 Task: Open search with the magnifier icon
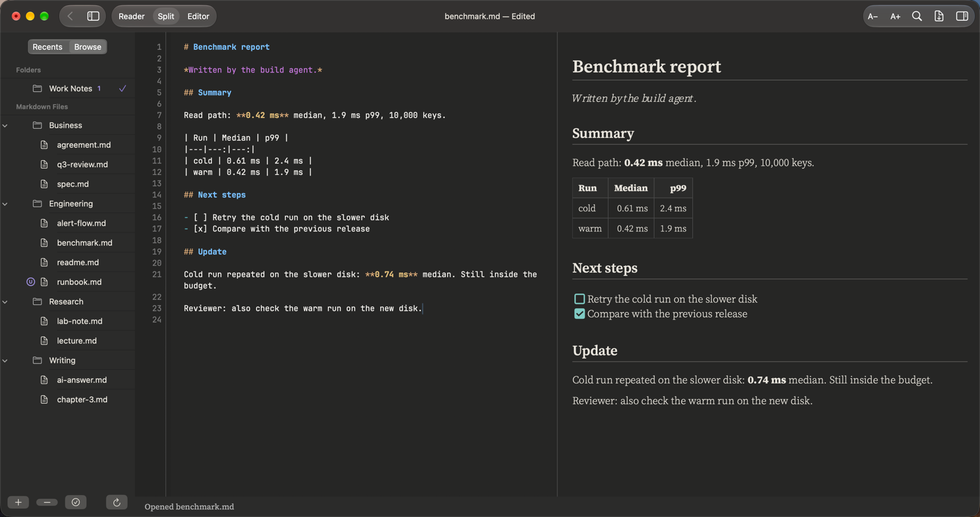[917, 16]
